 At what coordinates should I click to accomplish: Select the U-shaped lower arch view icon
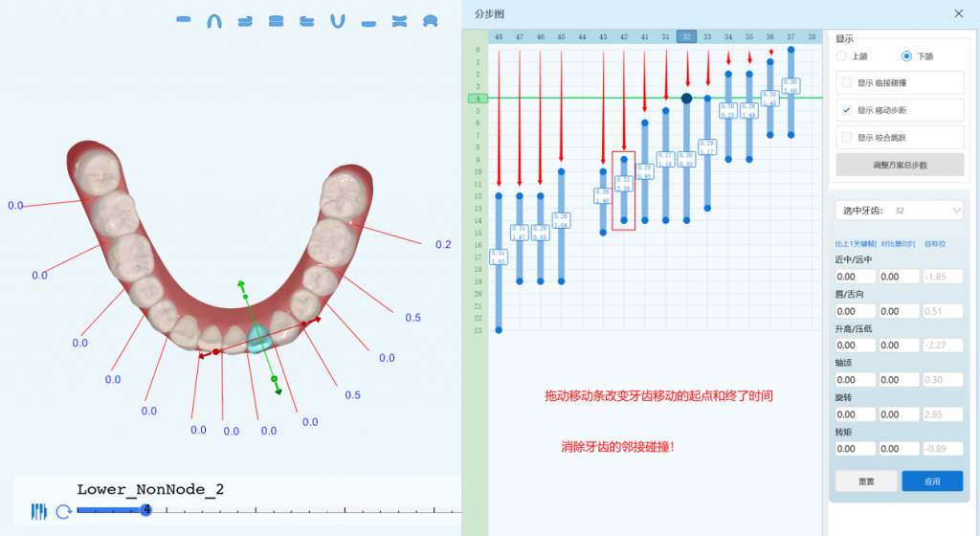337,20
